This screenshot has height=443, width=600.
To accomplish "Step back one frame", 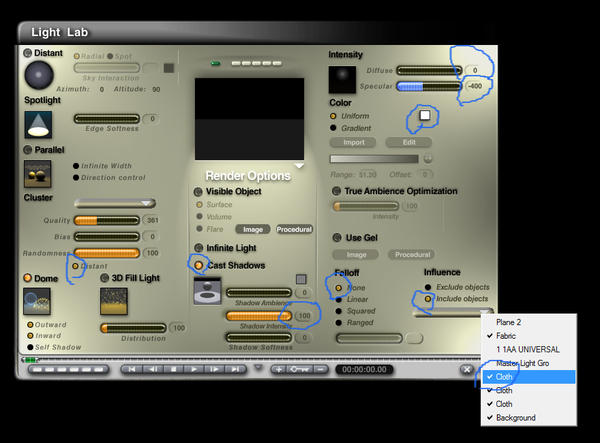I will (x=153, y=369).
